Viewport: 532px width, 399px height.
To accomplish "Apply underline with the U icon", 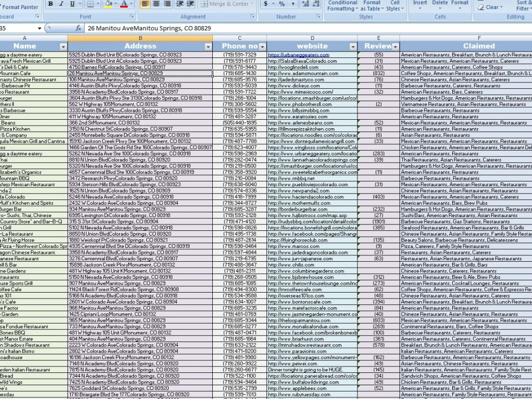I will (72, 4).
